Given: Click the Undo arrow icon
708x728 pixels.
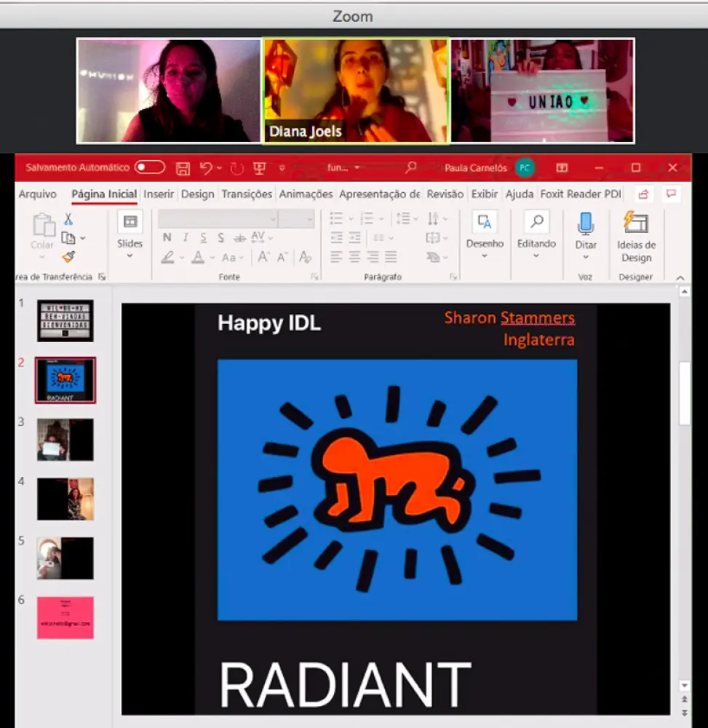Looking at the screenshot, I should click(x=205, y=167).
